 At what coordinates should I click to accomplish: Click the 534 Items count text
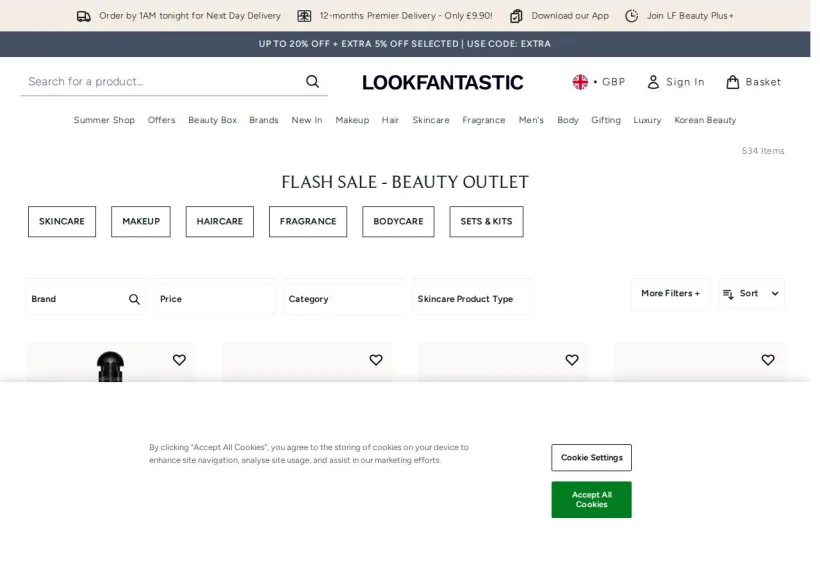pyautogui.click(x=763, y=151)
